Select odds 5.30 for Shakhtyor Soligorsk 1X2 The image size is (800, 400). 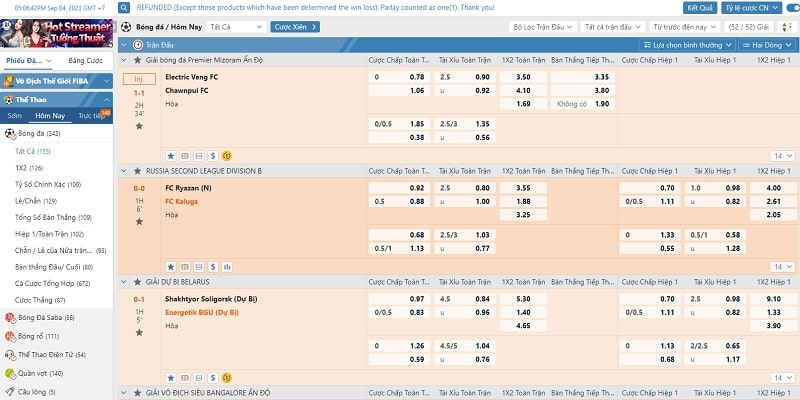[523, 299]
